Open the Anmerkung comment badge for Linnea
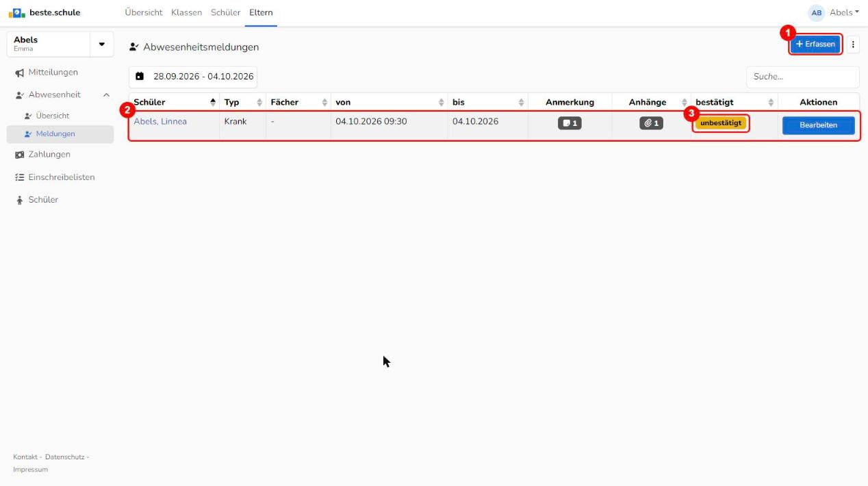 coord(570,123)
